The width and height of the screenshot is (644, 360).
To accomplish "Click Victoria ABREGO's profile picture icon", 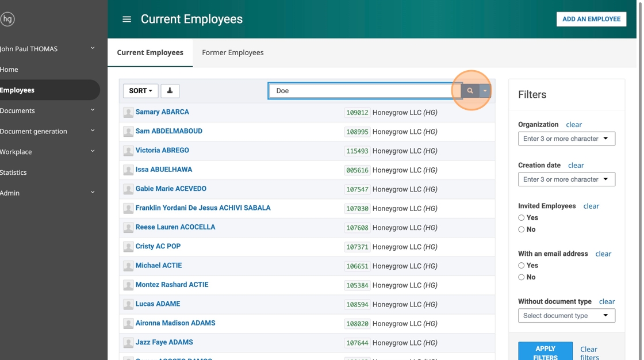I will 128,151.
